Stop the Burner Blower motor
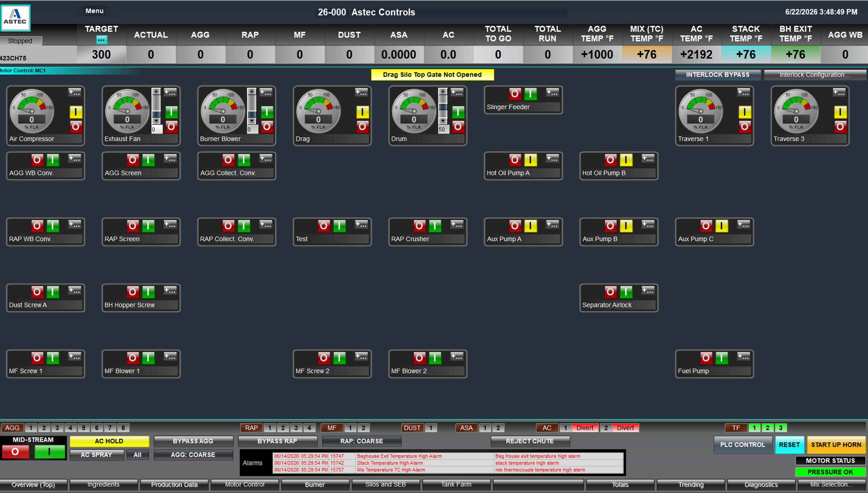The height and width of the screenshot is (493, 868). click(x=267, y=127)
